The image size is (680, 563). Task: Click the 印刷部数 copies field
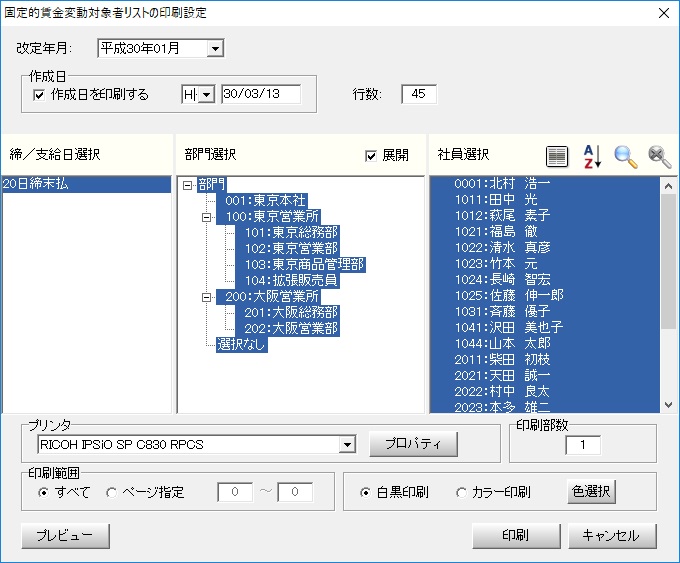(583, 445)
